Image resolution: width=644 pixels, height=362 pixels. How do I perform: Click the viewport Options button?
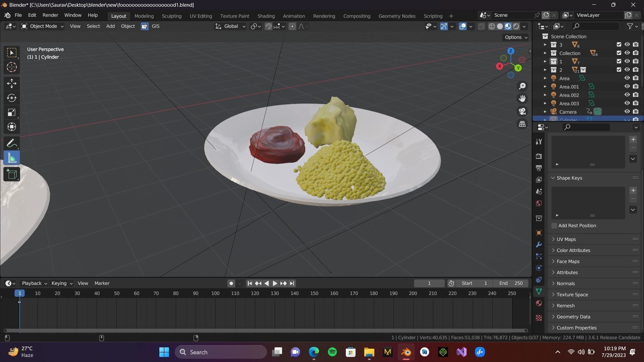point(516,37)
